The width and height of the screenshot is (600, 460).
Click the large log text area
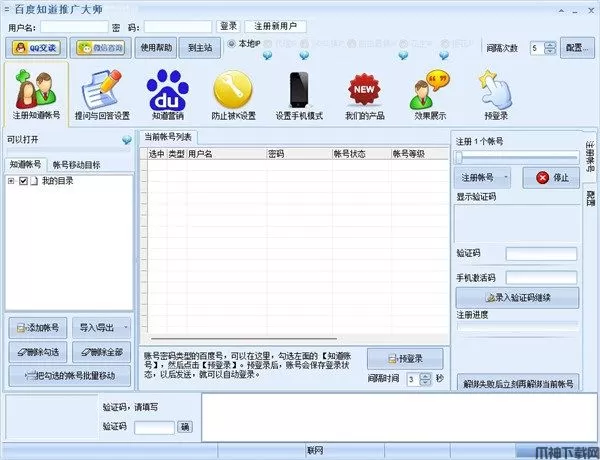pos(399,418)
